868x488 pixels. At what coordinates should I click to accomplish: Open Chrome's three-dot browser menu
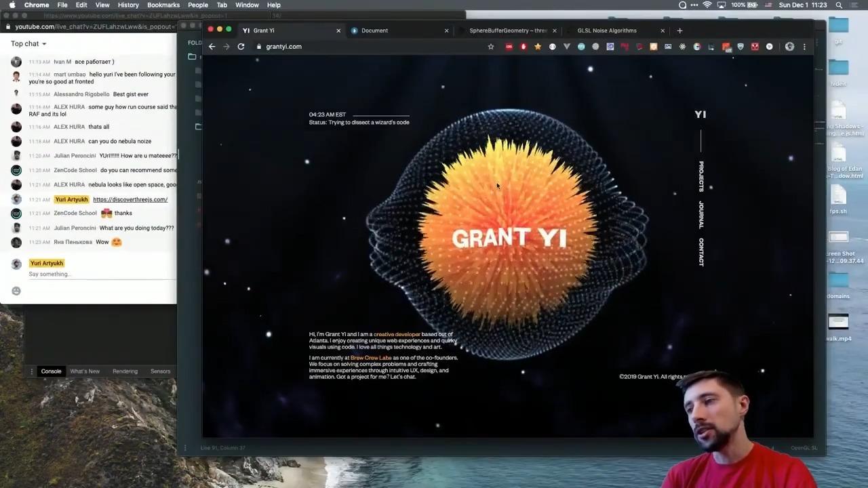804,46
